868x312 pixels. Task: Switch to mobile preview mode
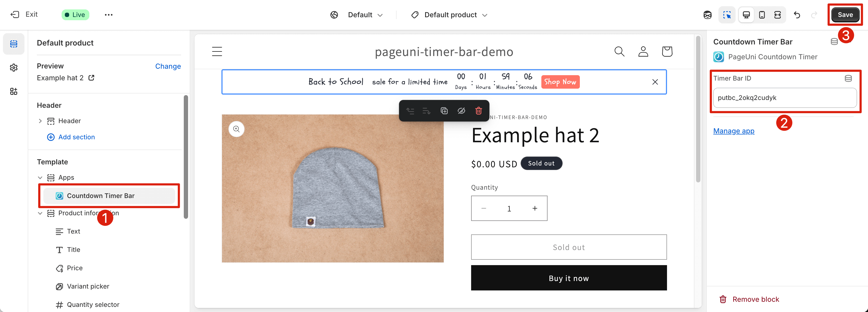tap(762, 15)
